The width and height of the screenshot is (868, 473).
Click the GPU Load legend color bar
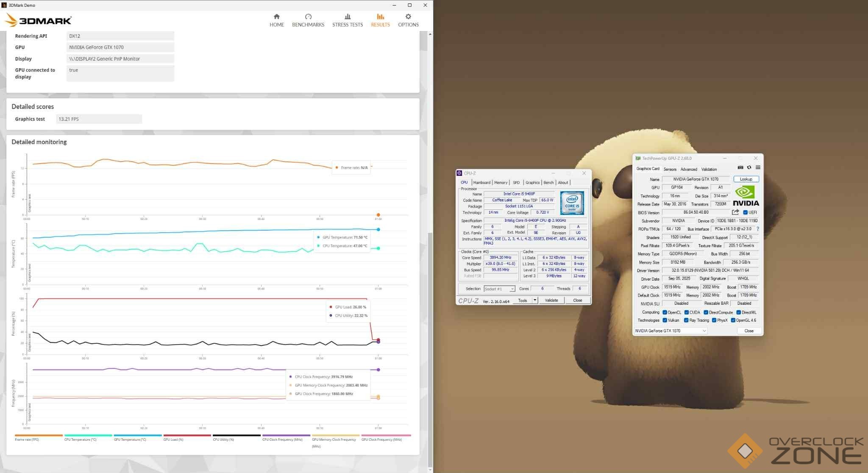point(187,435)
